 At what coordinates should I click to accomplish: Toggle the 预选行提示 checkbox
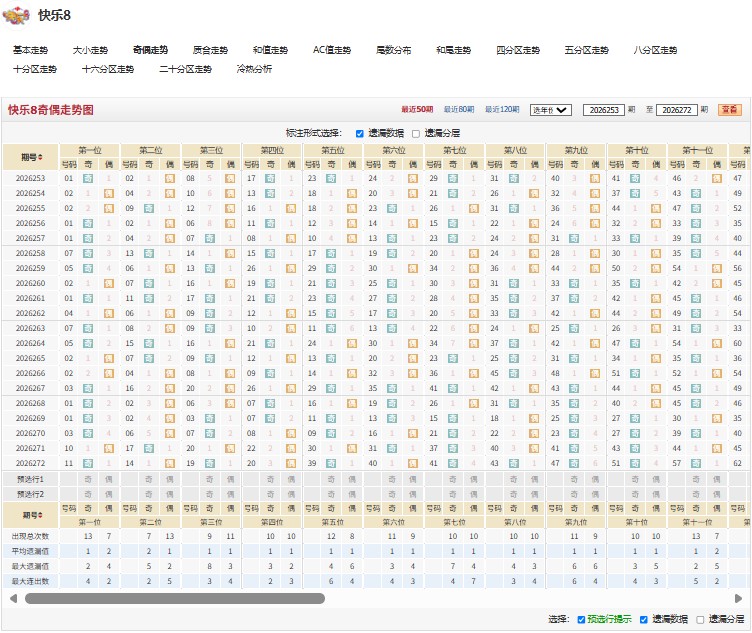[x=581, y=620]
